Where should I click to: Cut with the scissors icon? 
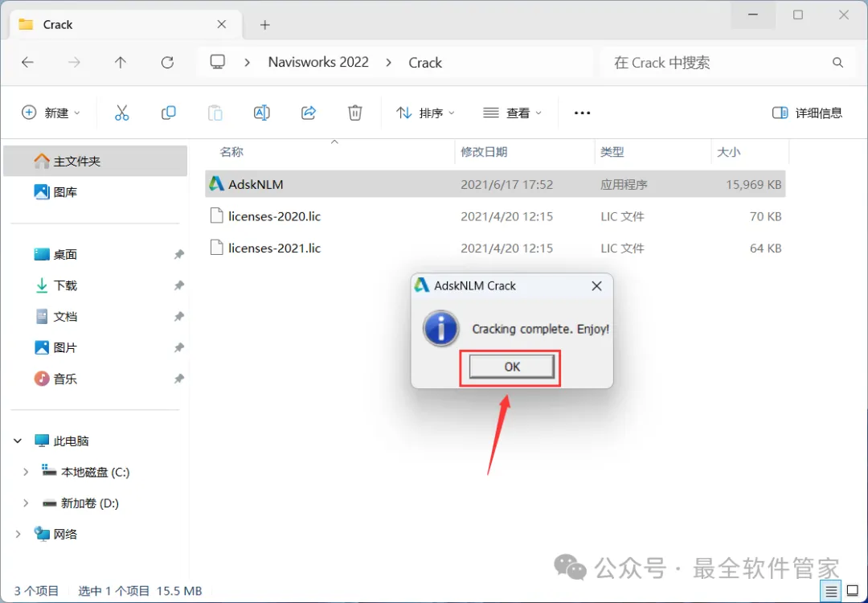click(x=122, y=113)
